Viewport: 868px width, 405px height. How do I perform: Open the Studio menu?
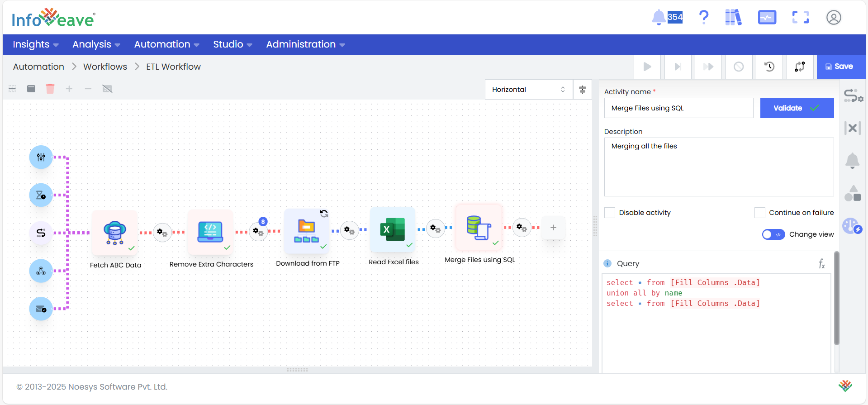232,44
